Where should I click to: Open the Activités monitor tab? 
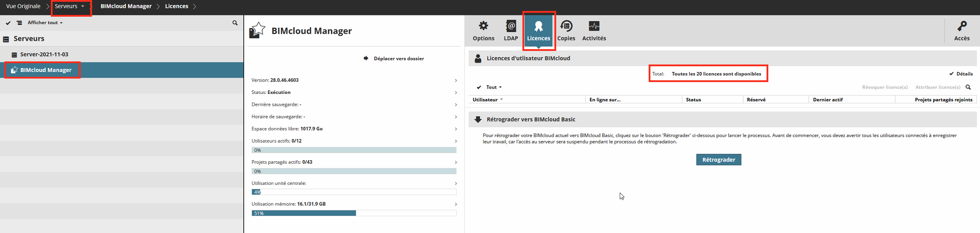click(594, 31)
